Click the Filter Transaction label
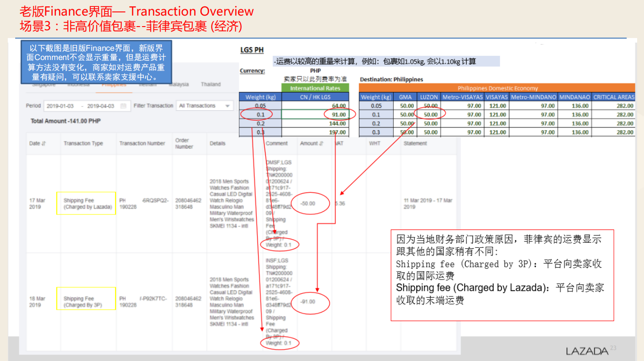644x361 pixels. coord(153,106)
